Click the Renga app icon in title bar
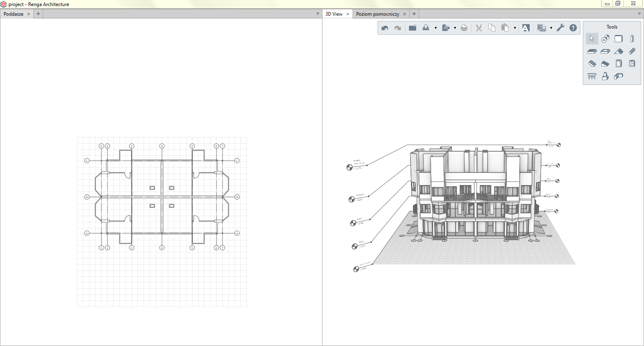644x346 pixels. [4, 4]
